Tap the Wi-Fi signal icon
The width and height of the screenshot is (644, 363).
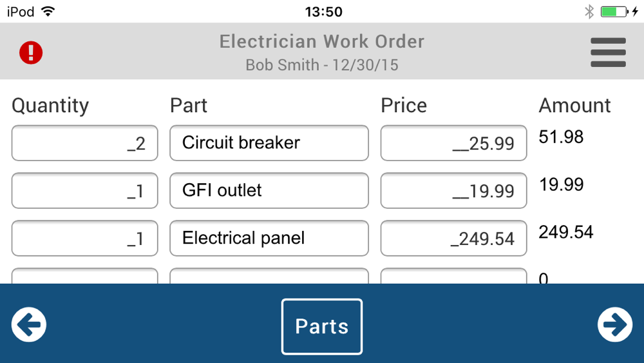tap(48, 12)
